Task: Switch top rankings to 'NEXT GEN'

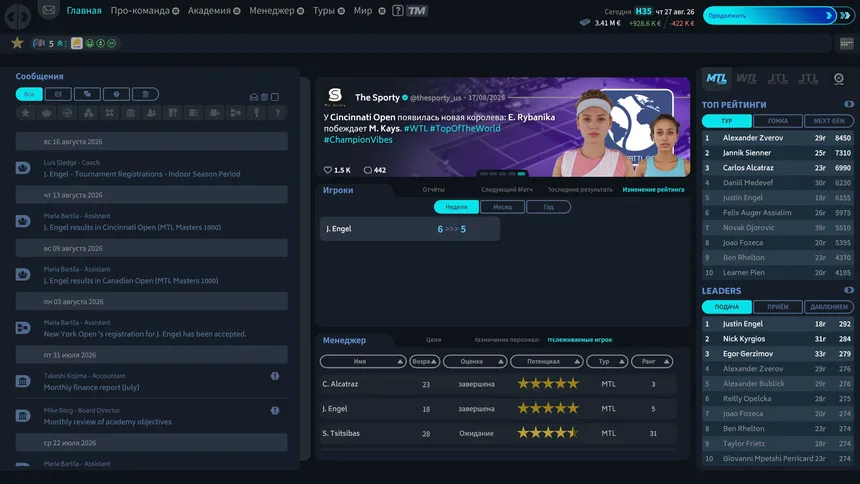Action: 829,121
